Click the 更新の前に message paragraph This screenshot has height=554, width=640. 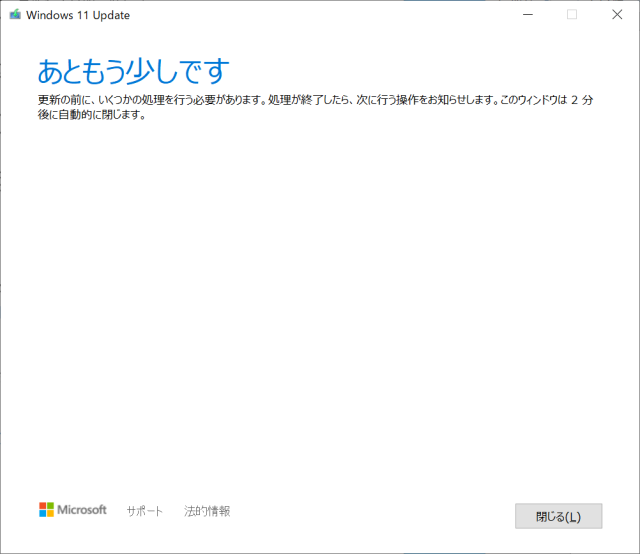(x=315, y=107)
